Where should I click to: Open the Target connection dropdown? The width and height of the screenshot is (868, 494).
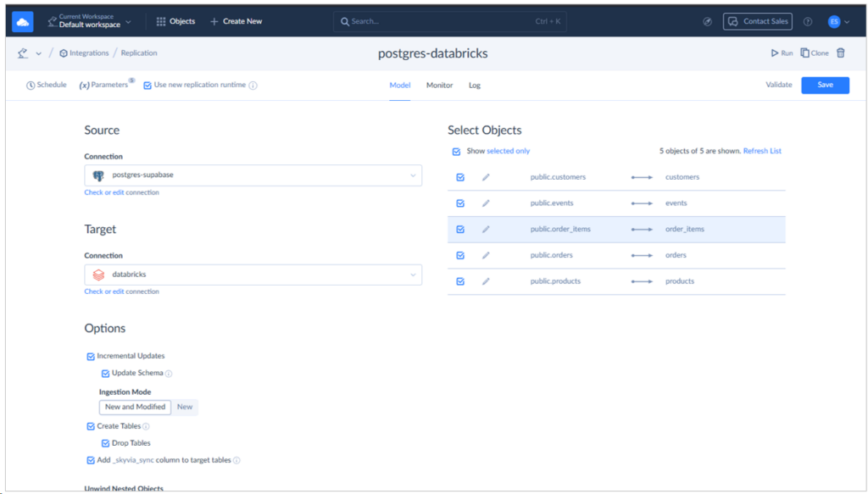click(x=253, y=275)
